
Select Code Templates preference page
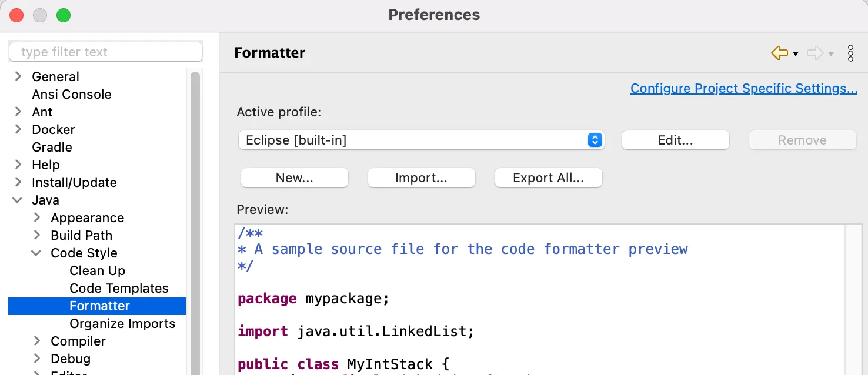click(x=119, y=289)
